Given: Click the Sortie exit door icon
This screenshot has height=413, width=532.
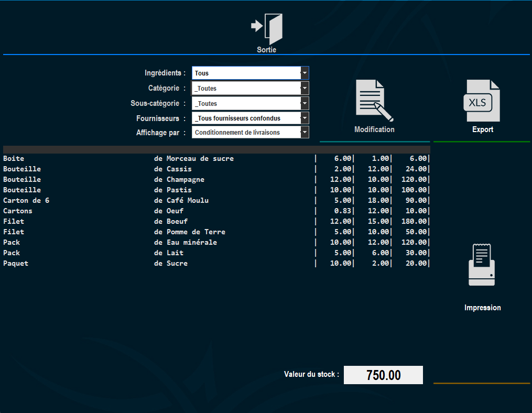Looking at the screenshot, I should (x=267, y=29).
